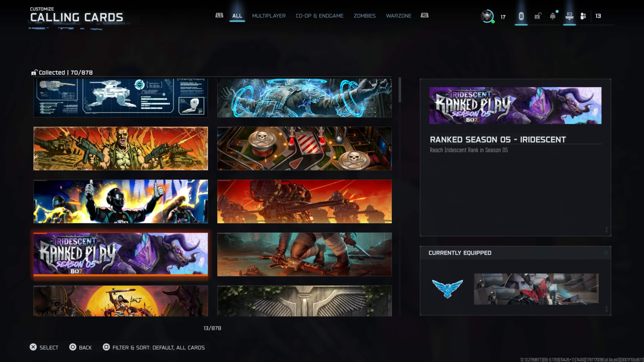The width and height of the screenshot is (644, 362).
Task: Click 'Reach Iridescent Rank in Season 05' description
Action: point(469,150)
